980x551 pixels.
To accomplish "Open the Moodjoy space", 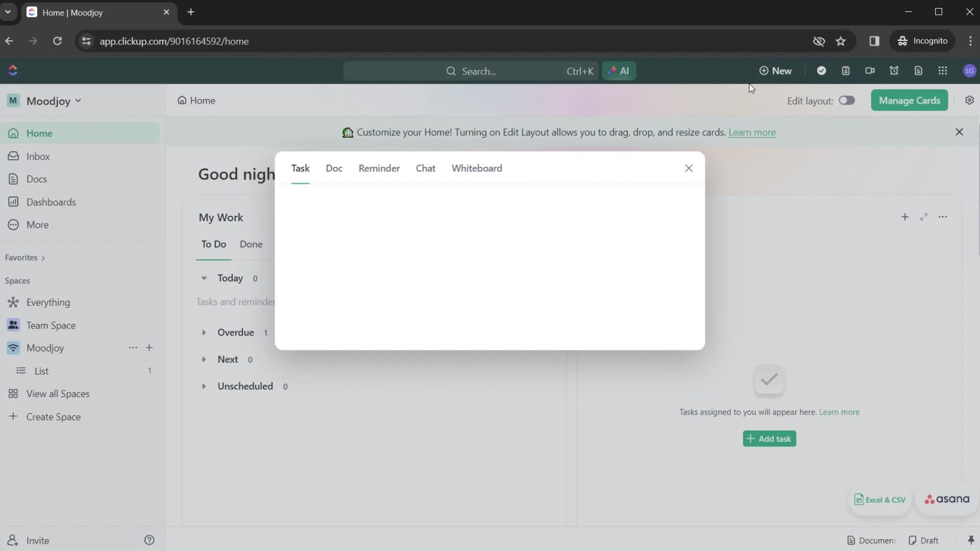I will (45, 348).
